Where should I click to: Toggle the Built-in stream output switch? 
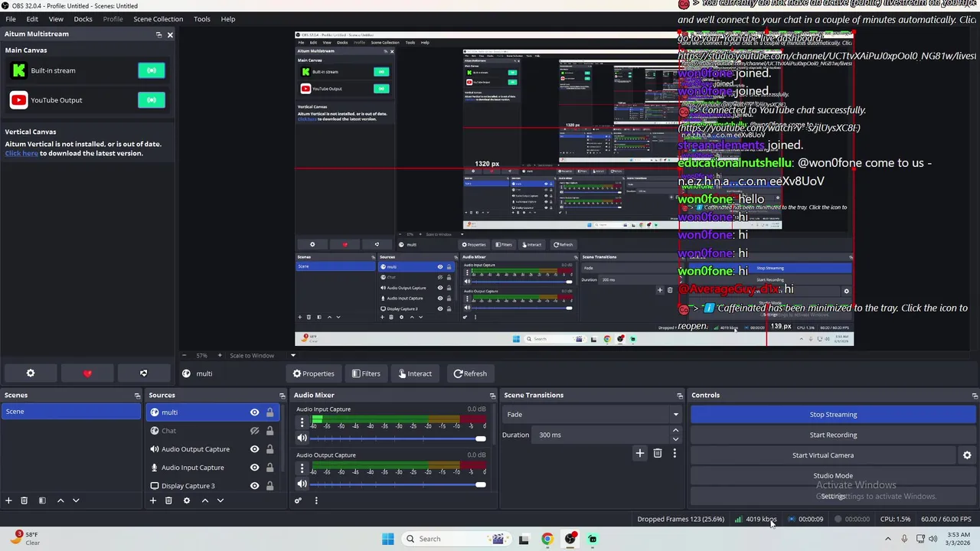(152, 70)
